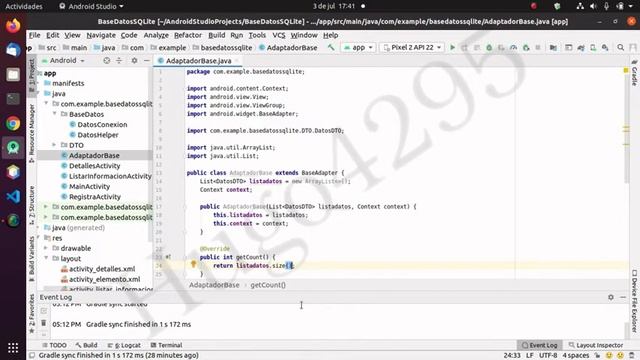Viewport: 640px width, 360px height.
Task: Expand the drawable folder
Action: (46, 248)
